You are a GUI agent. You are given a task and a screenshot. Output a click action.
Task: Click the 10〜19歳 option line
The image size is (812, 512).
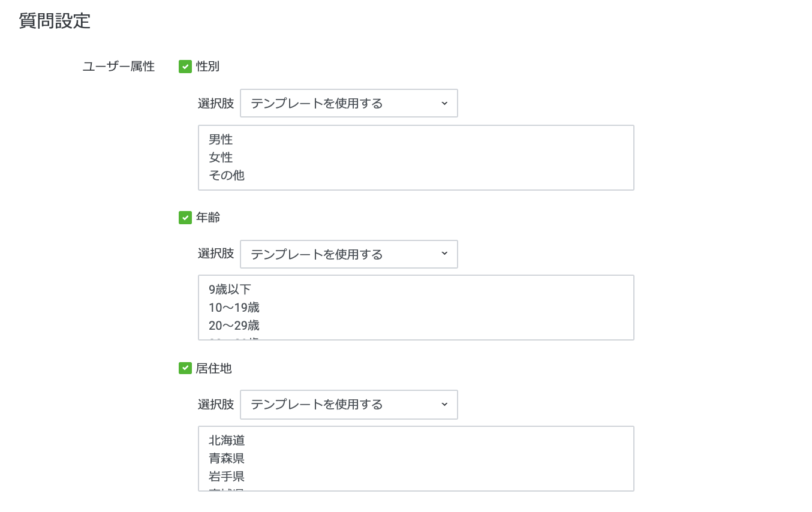click(234, 308)
